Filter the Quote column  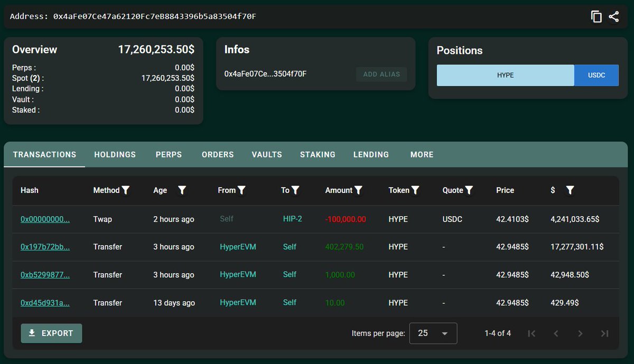pyautogui.click(x=469, y=190)
